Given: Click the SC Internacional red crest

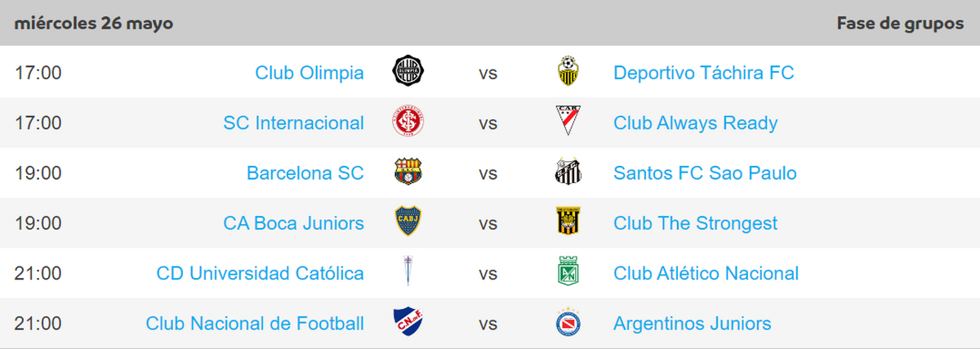Looking at the screenshot, I should coord(408,123).
